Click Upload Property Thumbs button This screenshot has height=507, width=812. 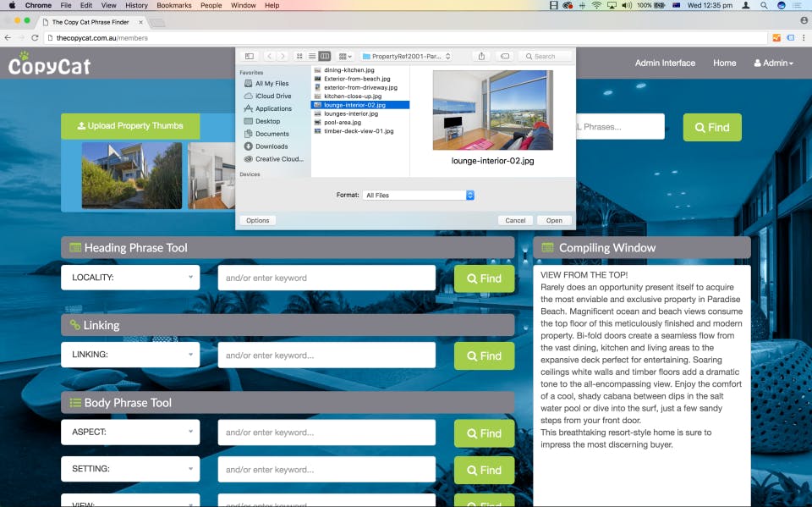(x=130, y=126)
